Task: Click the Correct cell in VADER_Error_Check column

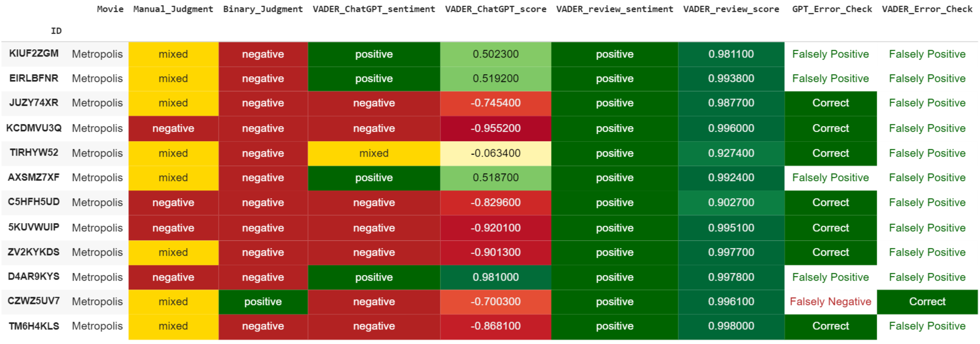Action: coord(927,302)
